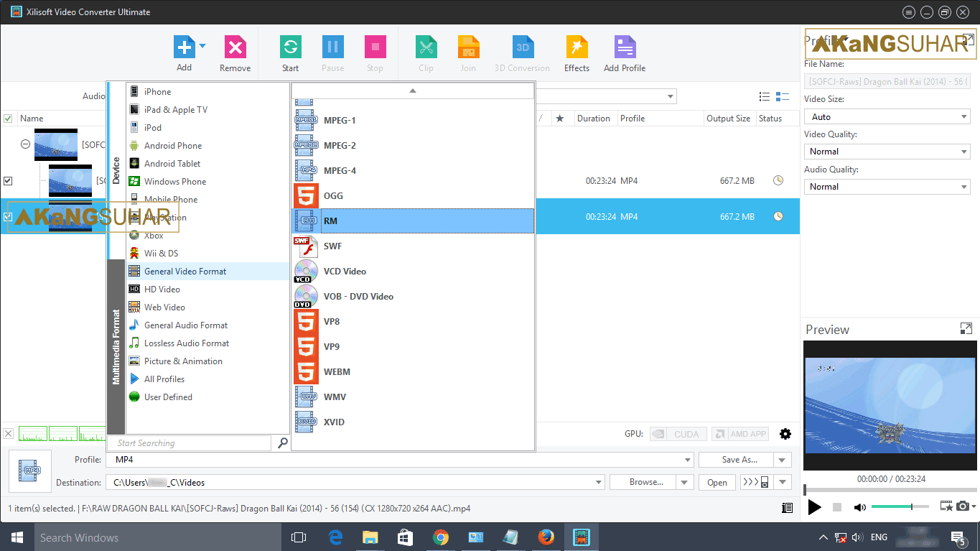Viewport: 980px width, 551px height.
Task: Toggle the select-all checkbox in Name header
Action: point(8,119)
